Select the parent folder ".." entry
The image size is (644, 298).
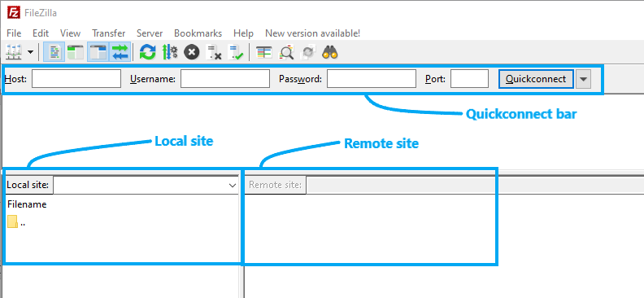[16, 223]
